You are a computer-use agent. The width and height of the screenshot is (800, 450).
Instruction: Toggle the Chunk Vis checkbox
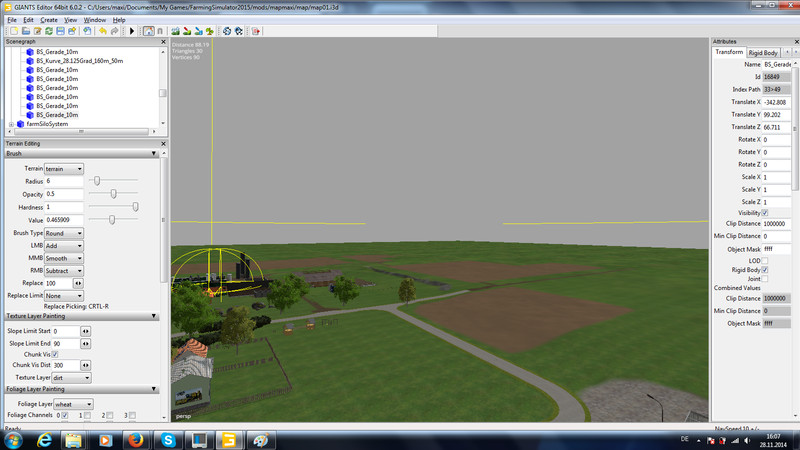click(55, 354)
